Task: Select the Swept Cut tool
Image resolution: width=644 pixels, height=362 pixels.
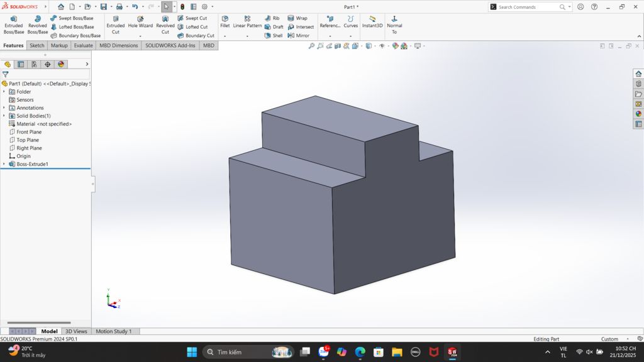Action: [192, 18]
